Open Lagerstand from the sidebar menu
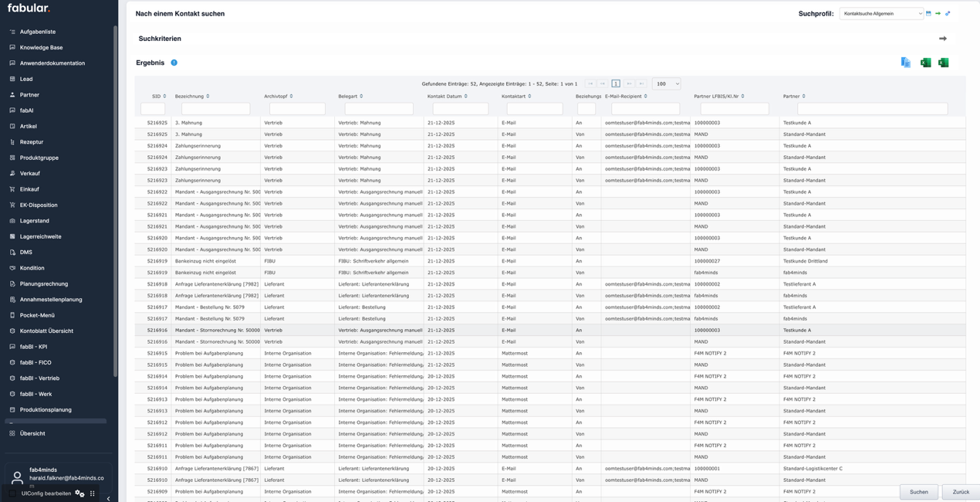980x502 pixels. click(x=34, y=221)
